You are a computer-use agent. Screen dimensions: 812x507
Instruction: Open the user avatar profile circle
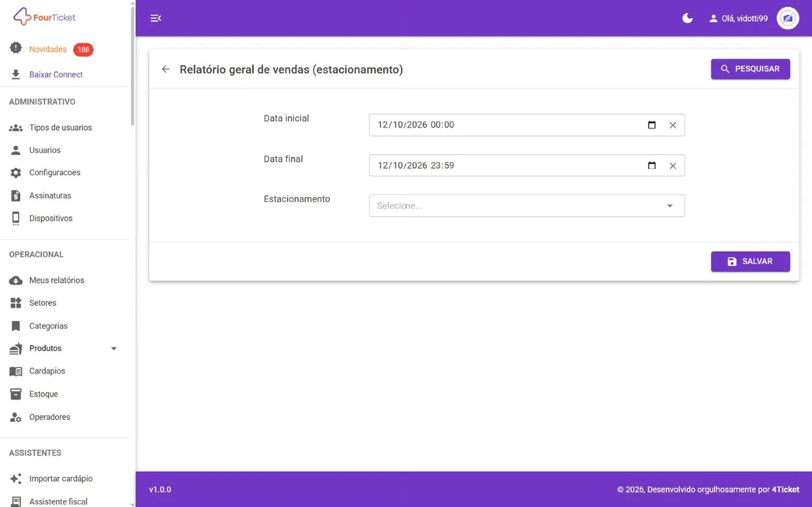pos(788,18)
